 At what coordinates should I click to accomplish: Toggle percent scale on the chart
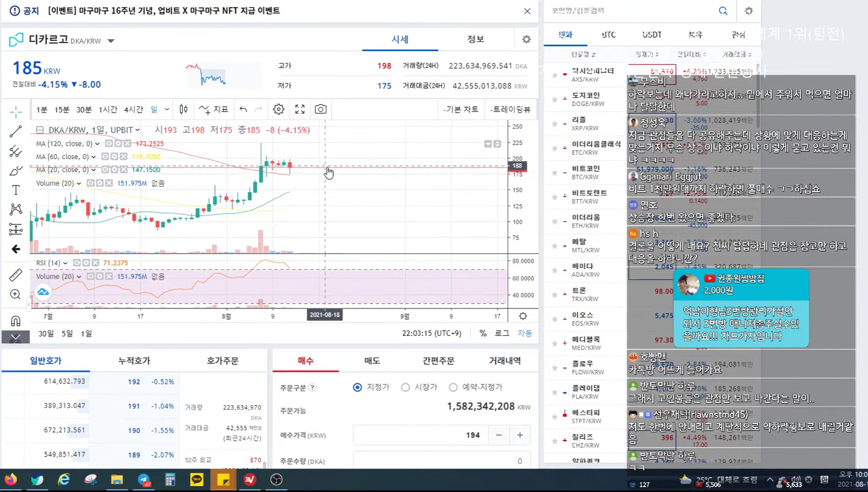click(x=483, y=333)
